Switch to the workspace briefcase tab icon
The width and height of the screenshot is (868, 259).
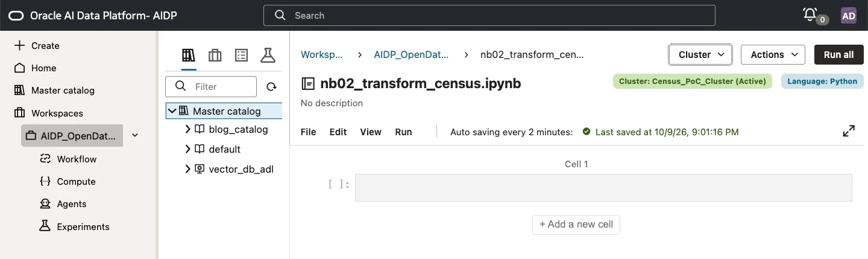click(215, 56)
